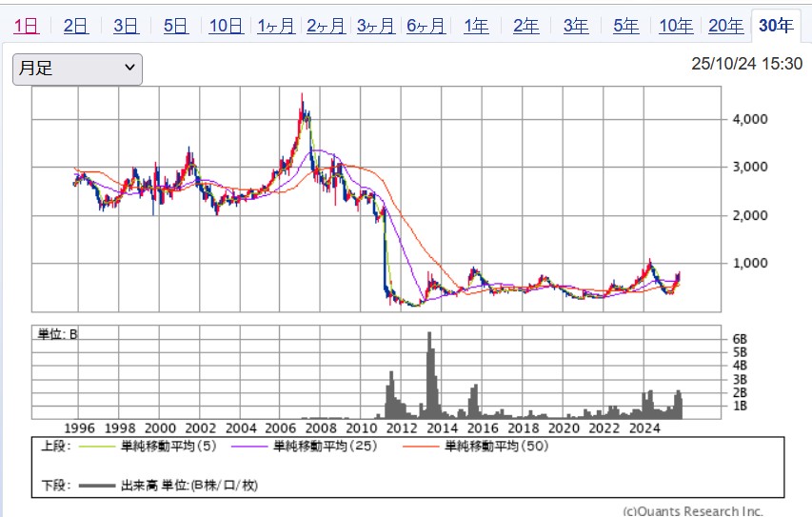
Task: Click the tallest 2013 volume bar
Action: tap(429, 373)
